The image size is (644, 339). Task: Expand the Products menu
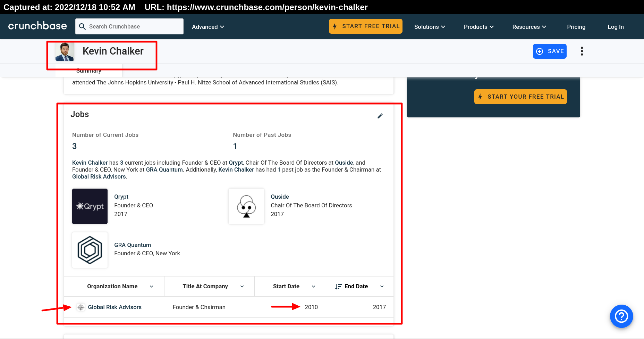point(478,27)
